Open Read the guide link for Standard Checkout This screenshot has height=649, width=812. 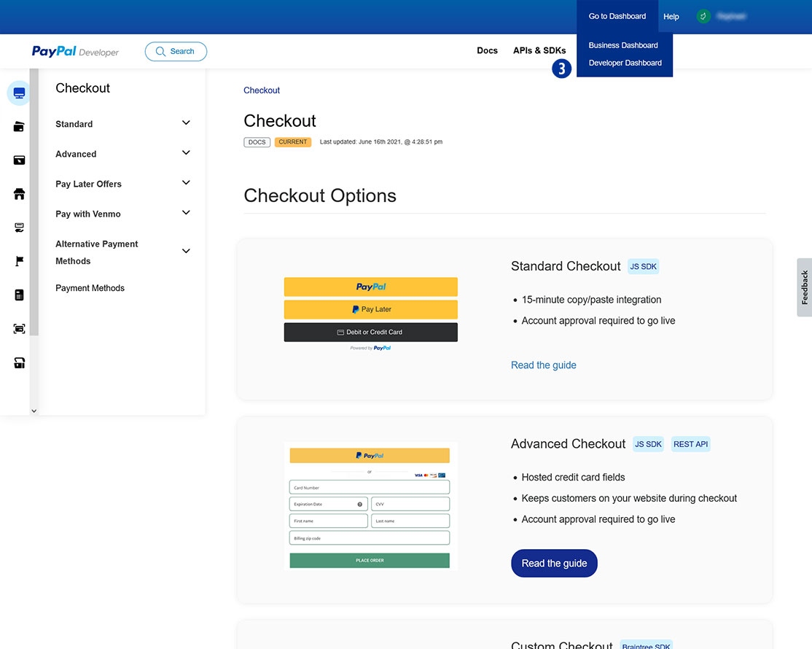(x=543, y=365)
